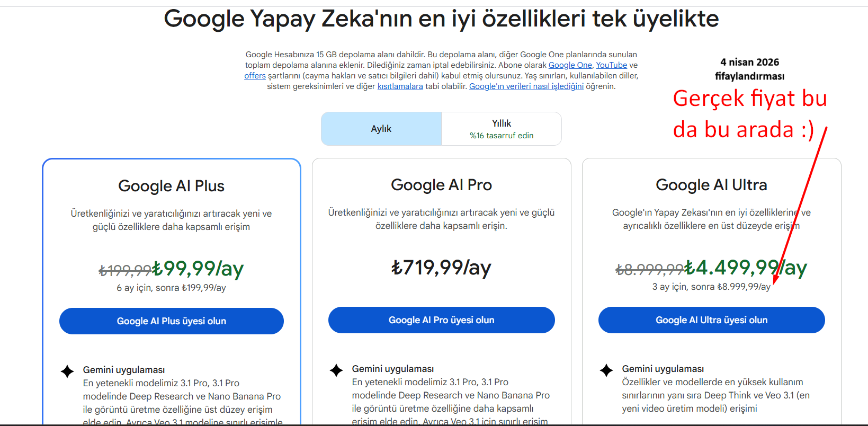Follow the offers link
Image resolution: width=868 pixels, height=426 pixels.
(x=255, y=76)
